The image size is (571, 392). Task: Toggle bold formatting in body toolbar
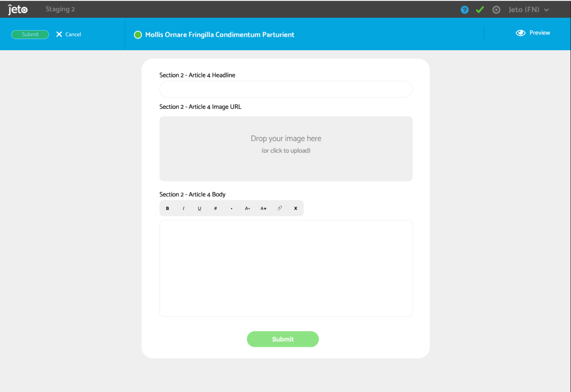tap(168, 208)
